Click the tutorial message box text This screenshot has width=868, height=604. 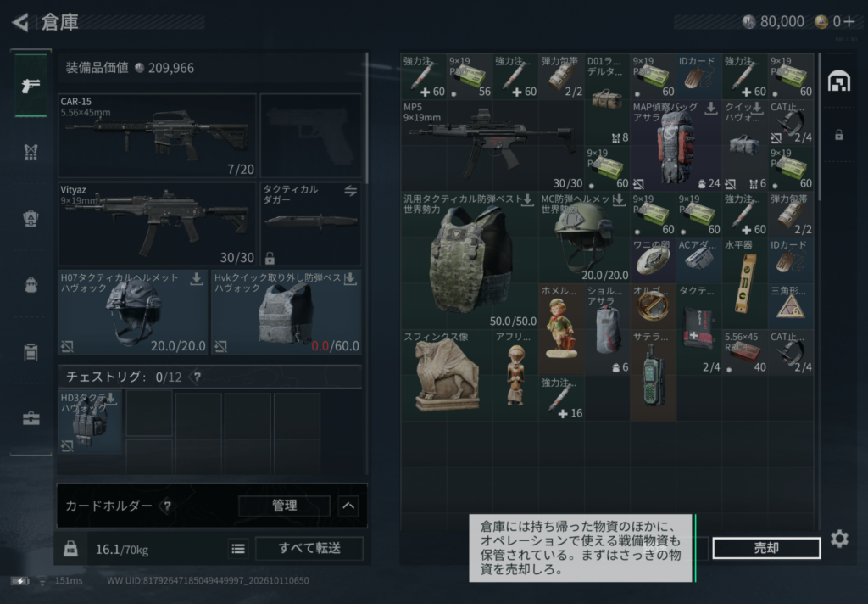pos(581,547)
